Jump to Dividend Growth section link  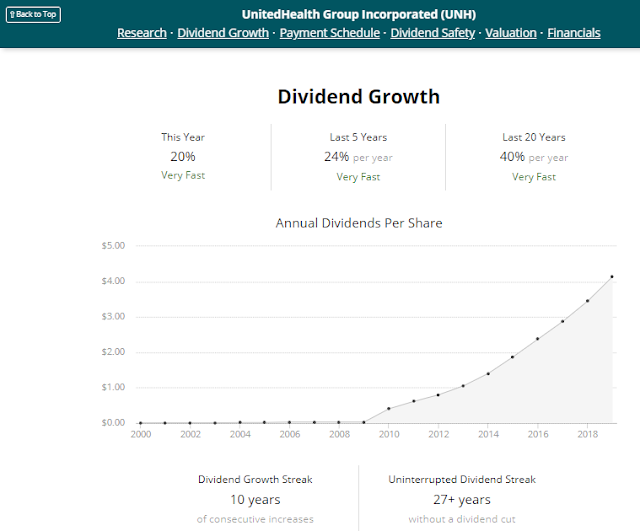coord(223,33)
